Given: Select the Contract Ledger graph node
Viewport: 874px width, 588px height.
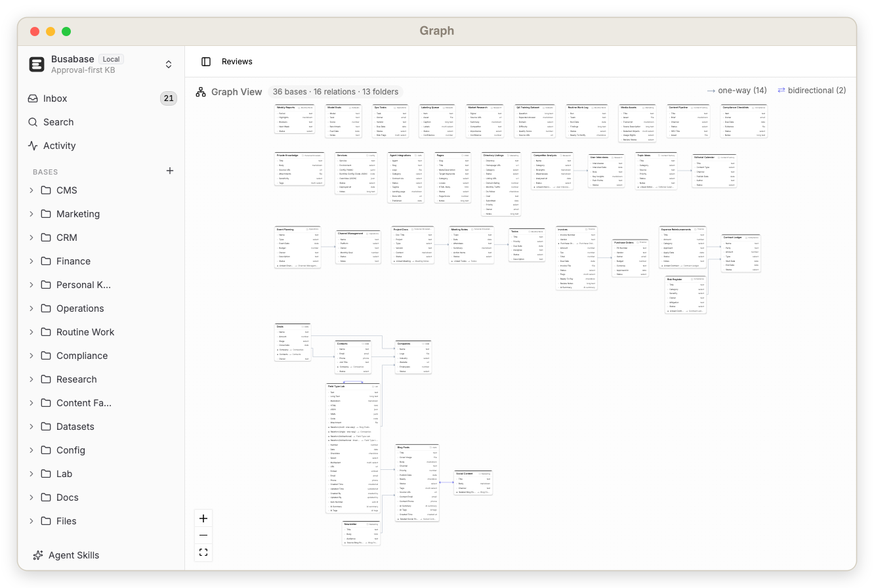Looking at the screenshot, I should (x=741, y=253).
